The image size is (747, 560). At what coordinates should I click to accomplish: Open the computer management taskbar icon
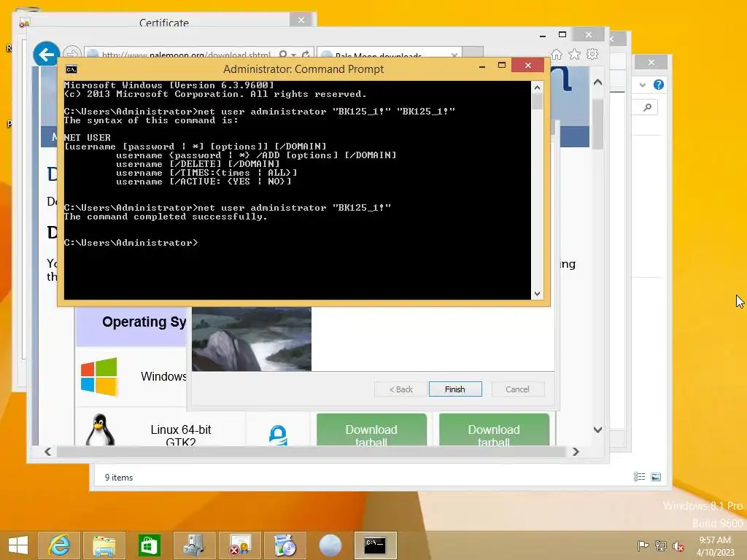194,545
